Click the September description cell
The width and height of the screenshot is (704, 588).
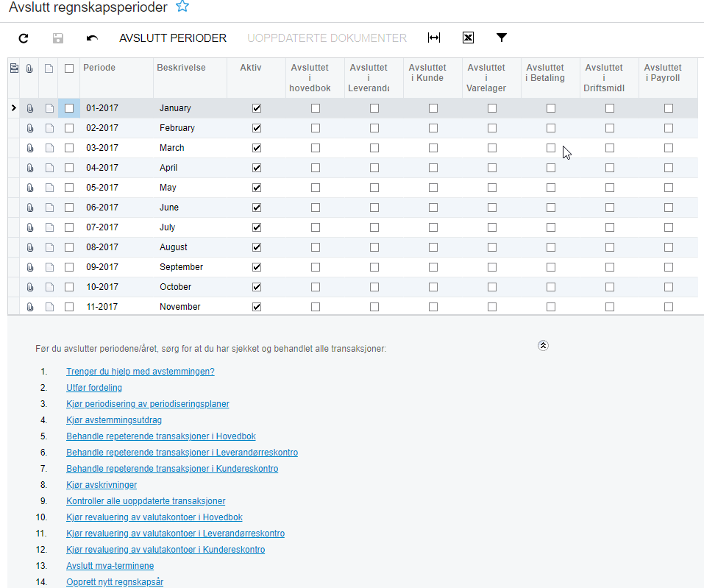(190, 267)
